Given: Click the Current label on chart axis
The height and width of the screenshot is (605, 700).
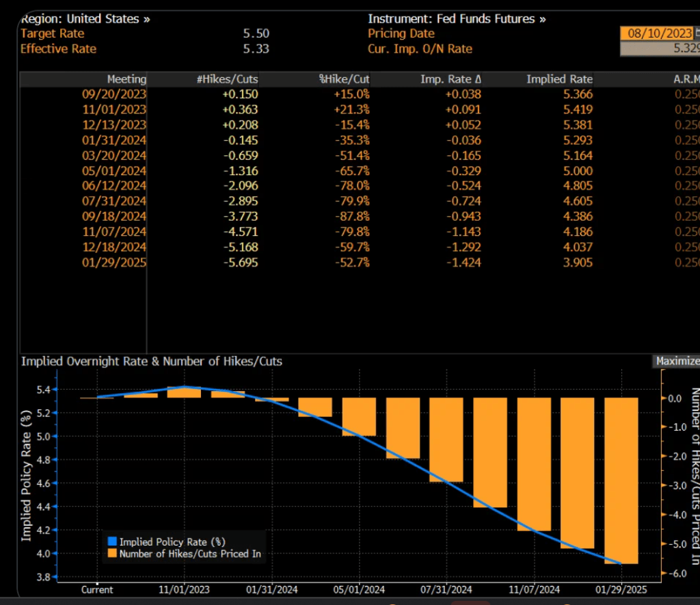Looking at the screenshot, I should [x=97, y=589].
